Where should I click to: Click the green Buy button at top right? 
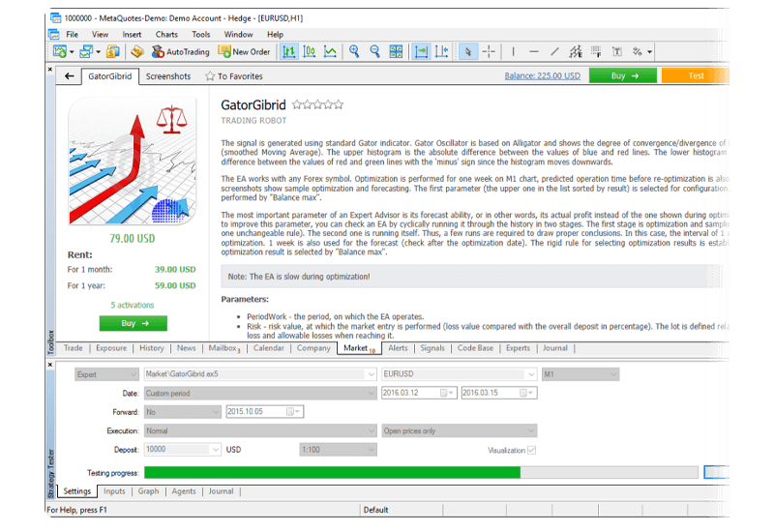click(x=623, y=75)
